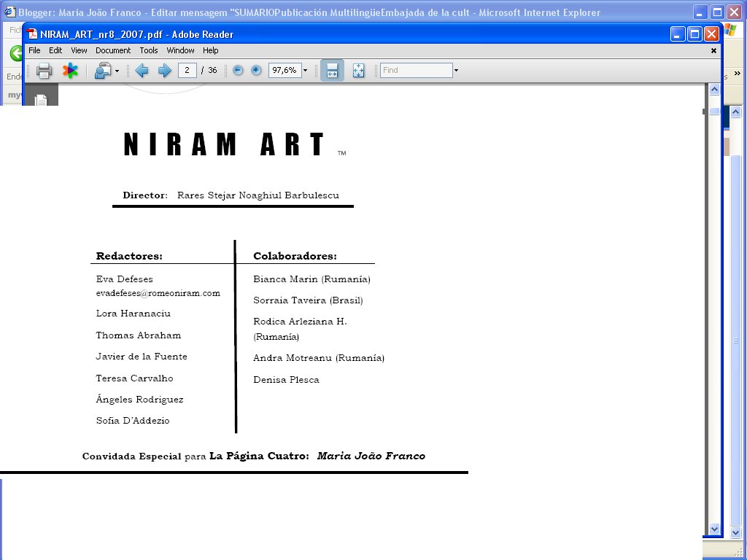This screenshot has width=747, height=560.
Task: Open the Tools menu
Action: tap(149, 50)
